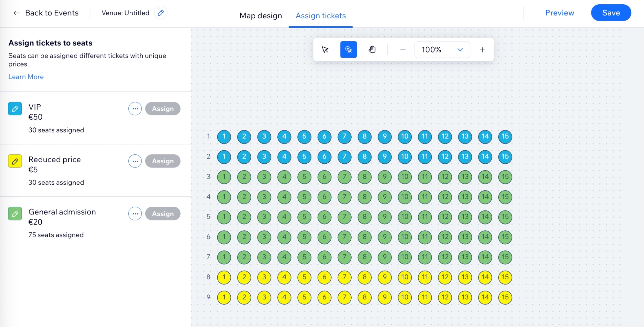
Task: Open the Reduced price ticket options menu
Action: 135,161
